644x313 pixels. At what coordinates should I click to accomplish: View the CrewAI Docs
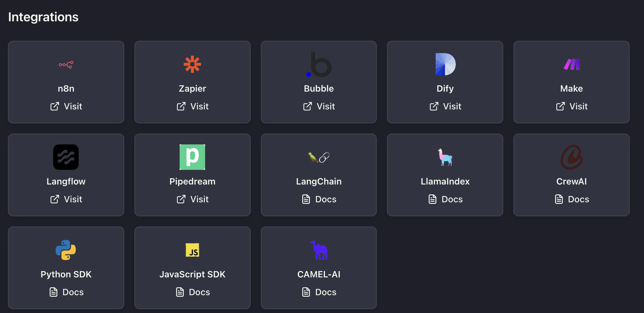click(x=572, y=199)
